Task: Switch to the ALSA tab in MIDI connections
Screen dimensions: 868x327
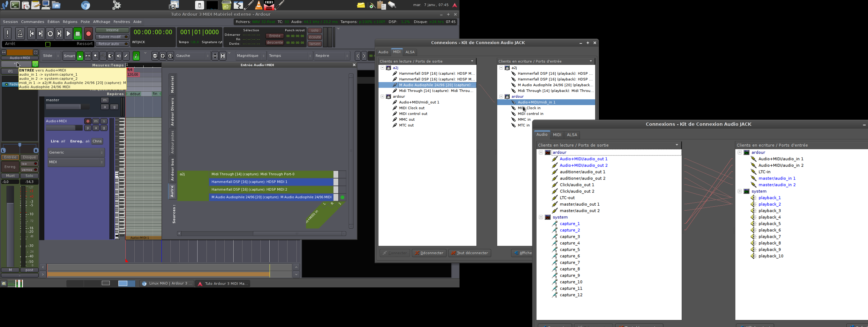Action: pos(410,52)
